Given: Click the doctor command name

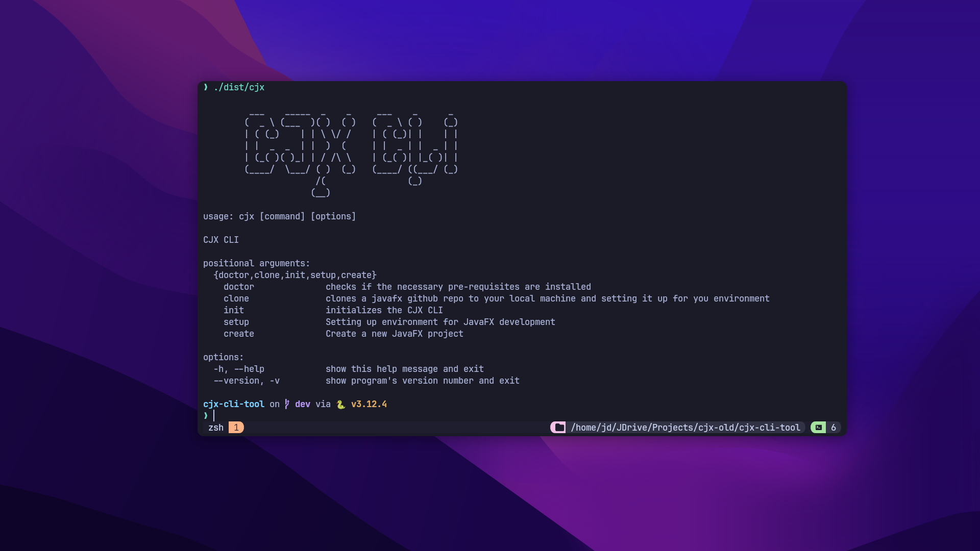Looking at the screenshot, I should [239, 287].
